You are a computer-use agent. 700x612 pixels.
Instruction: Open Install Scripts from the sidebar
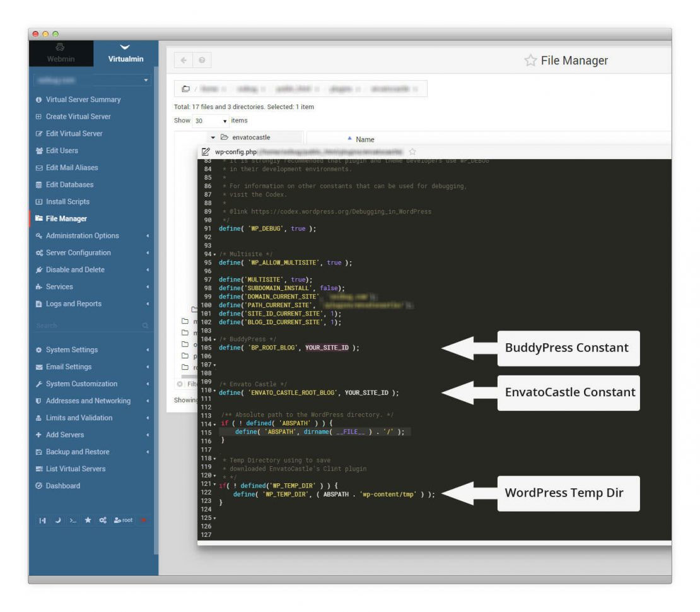[x=67, y=201]
